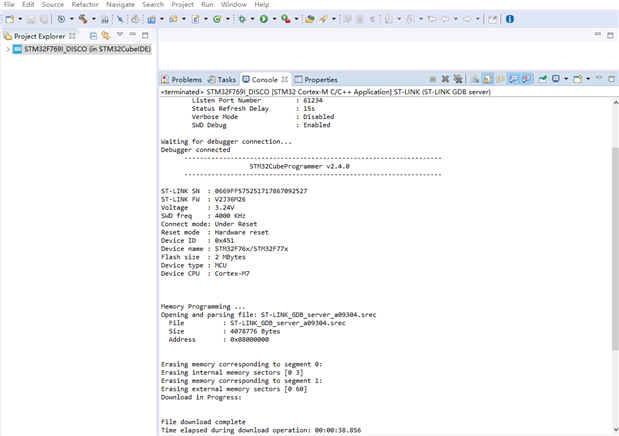Click the blue Information Center icon
Image resolution: width=619 pixels, height=436 pixels.
(x=510, y=19)
